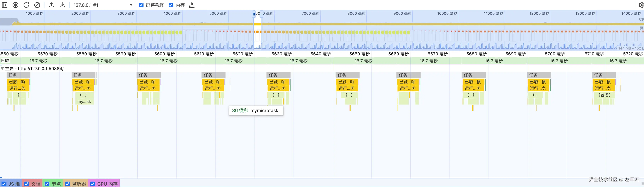The height and width of the screenshot is (187, 644).
Task: Click the 5570 毫秒 ruler label
Action: pos(48,54)
